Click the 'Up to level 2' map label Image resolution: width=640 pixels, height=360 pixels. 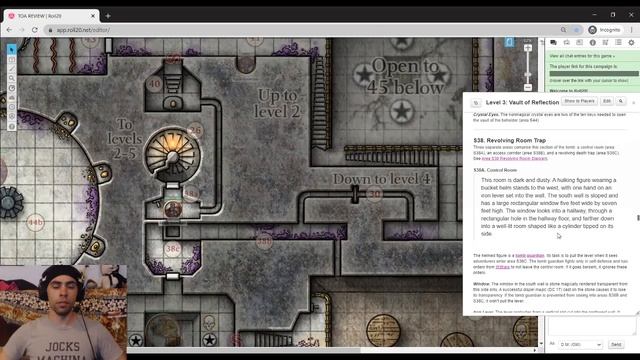tap(277, 104)
